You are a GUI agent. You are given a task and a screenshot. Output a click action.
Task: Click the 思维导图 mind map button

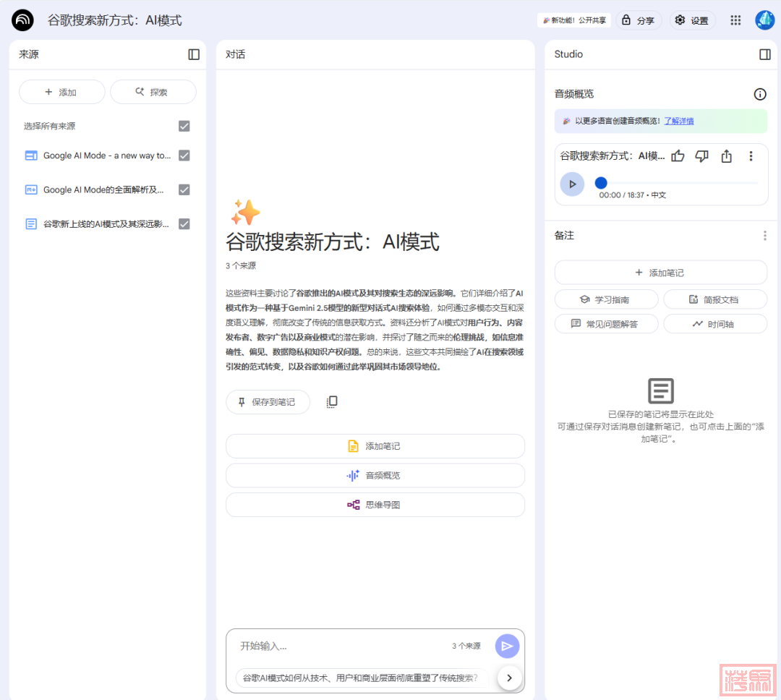[x=375, y=505]
